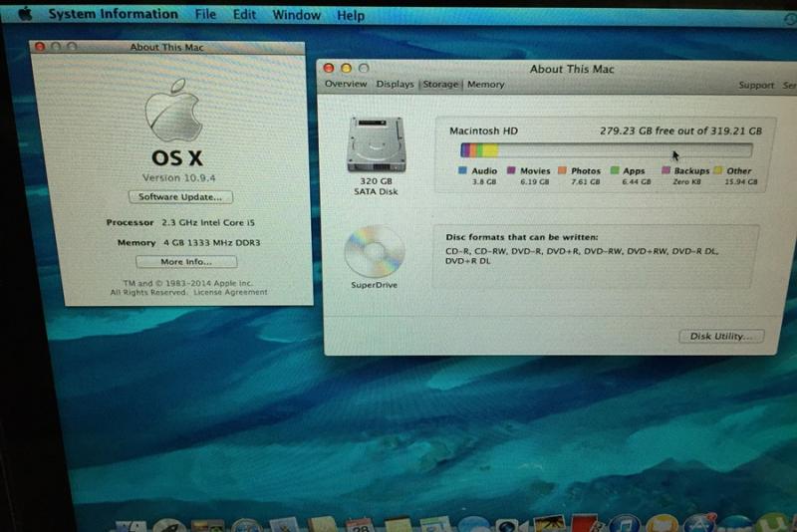Open the Calendar icon in the Dock

tap(360, 524)
